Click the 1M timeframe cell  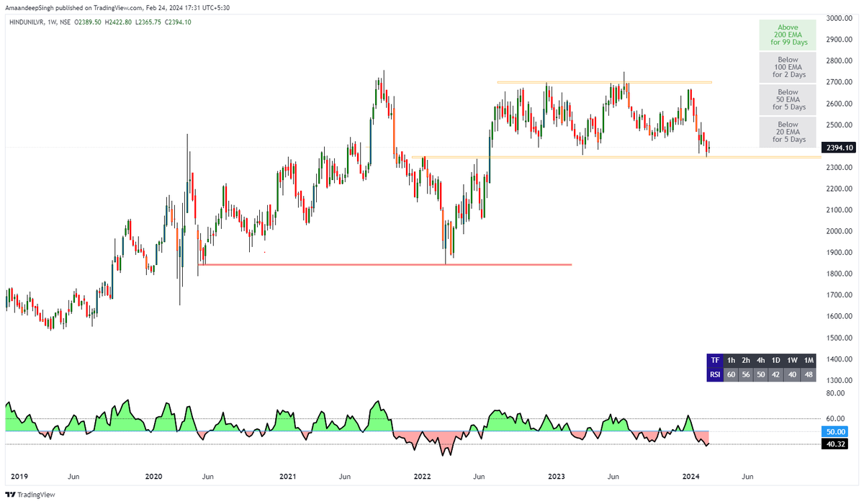coord(809,360)
